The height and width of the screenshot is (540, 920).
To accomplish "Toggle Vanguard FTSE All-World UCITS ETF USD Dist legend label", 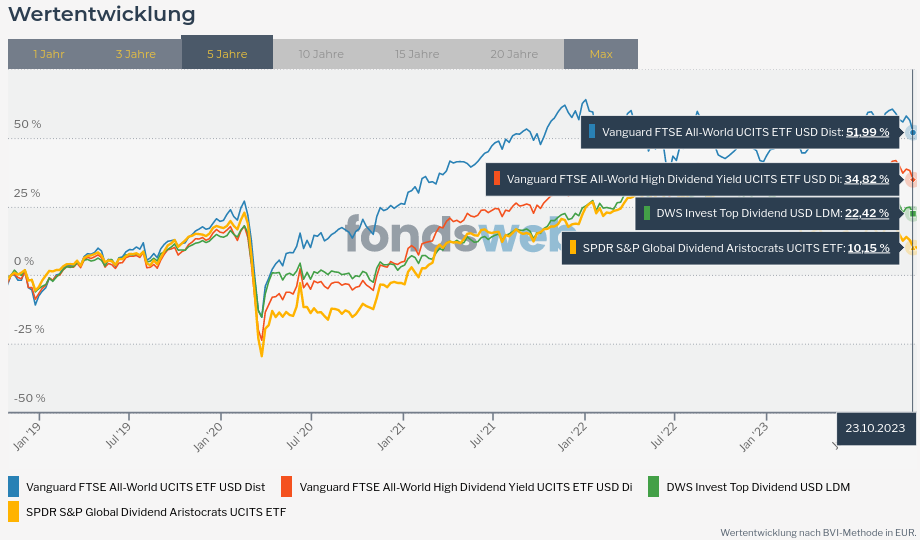I will click(146, 487).
